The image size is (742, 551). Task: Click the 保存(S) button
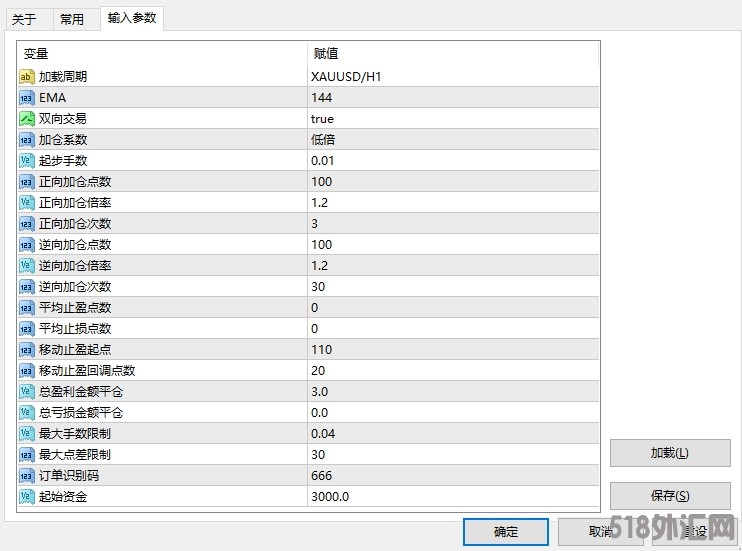669,495
